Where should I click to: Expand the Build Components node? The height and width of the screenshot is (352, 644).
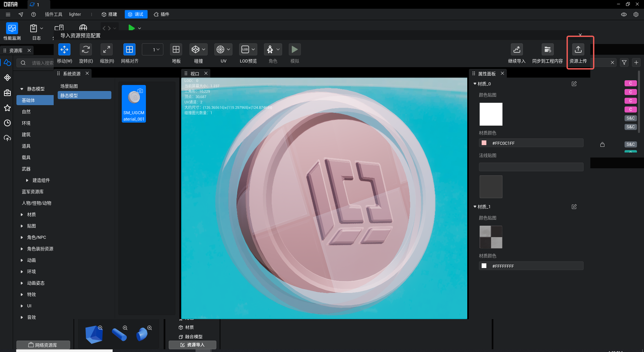pos(27,180)
